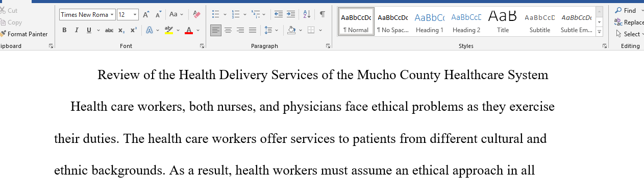This screenshot has height=196, width=644.
Task: Open font color dropdown arrow
Action: coord(197,30)
